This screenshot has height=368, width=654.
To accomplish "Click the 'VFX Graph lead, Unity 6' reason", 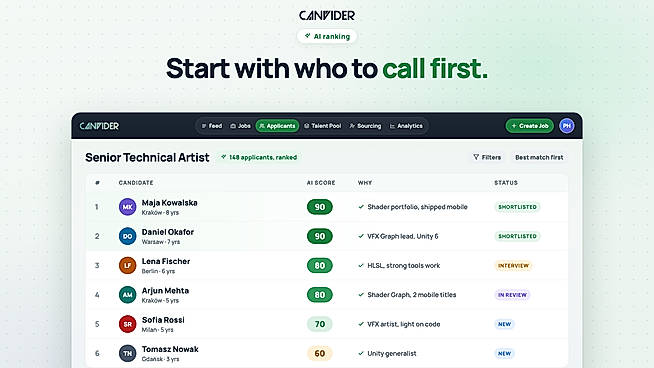I will [402, 236].
